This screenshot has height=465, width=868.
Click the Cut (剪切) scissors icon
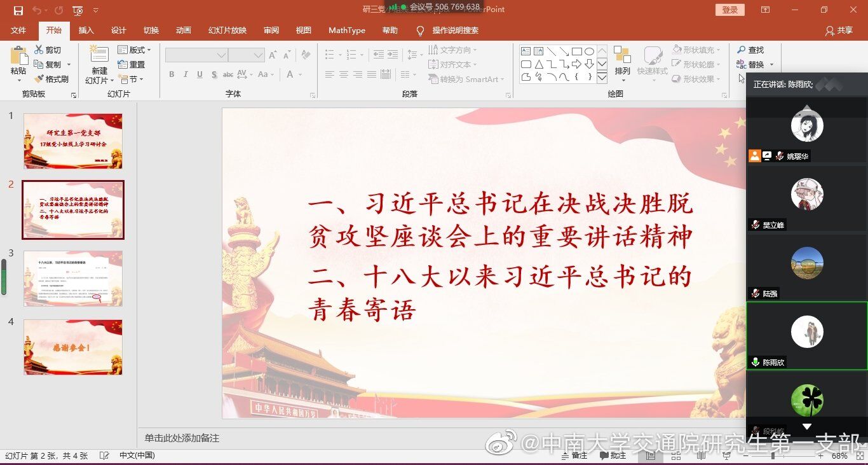(39, 50)
